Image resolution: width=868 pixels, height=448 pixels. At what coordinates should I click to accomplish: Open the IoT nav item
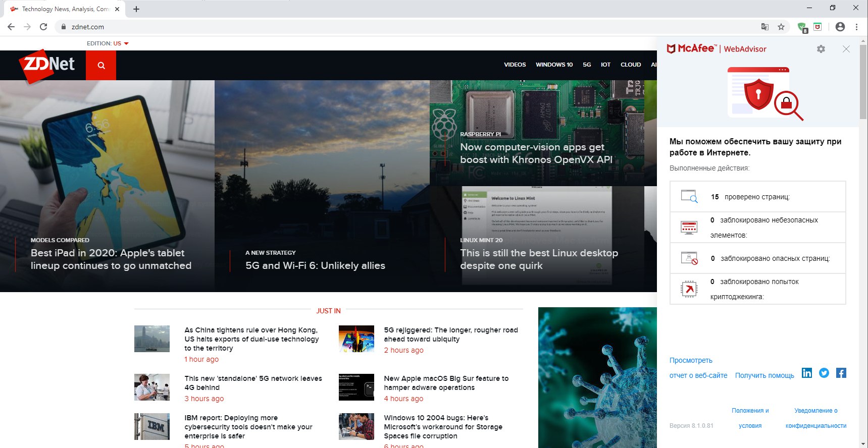pos(605,65)
